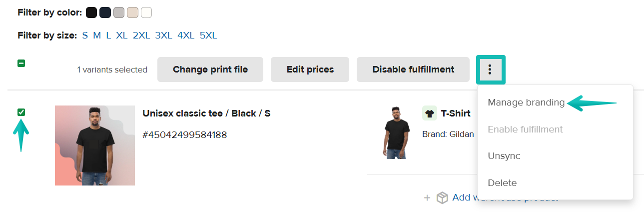Uncheck the Unisex classic tee variant checkbox

click(x=21, y=112)
